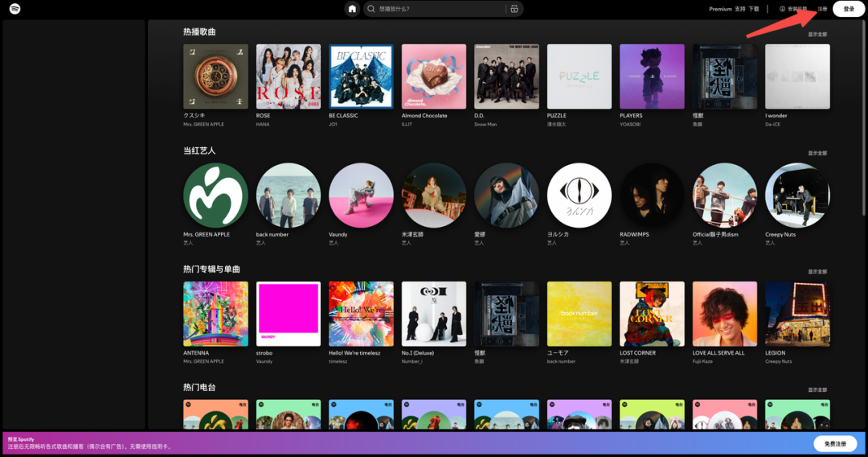Click the LEGION album title
This screenshot has width=868, height=457.
coord(775,353)
